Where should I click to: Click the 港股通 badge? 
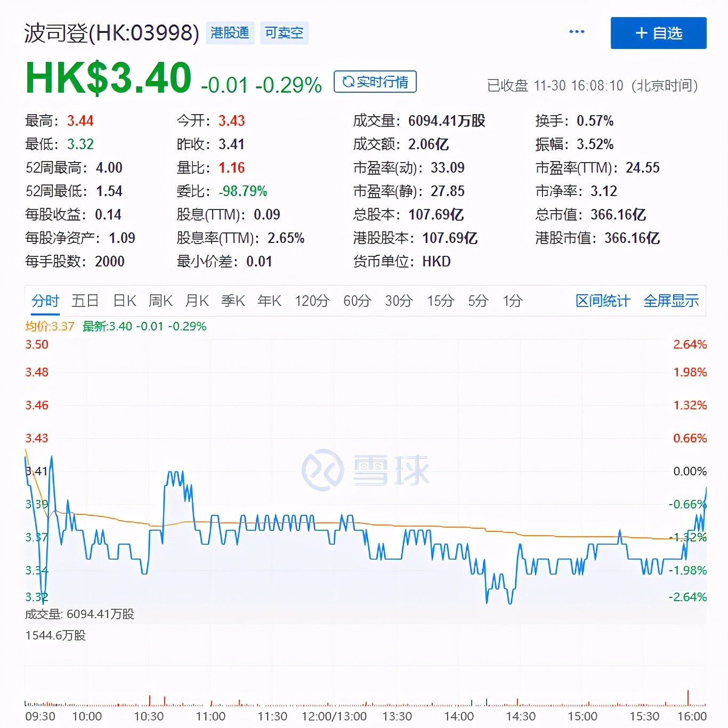click(x=230, y=33)
